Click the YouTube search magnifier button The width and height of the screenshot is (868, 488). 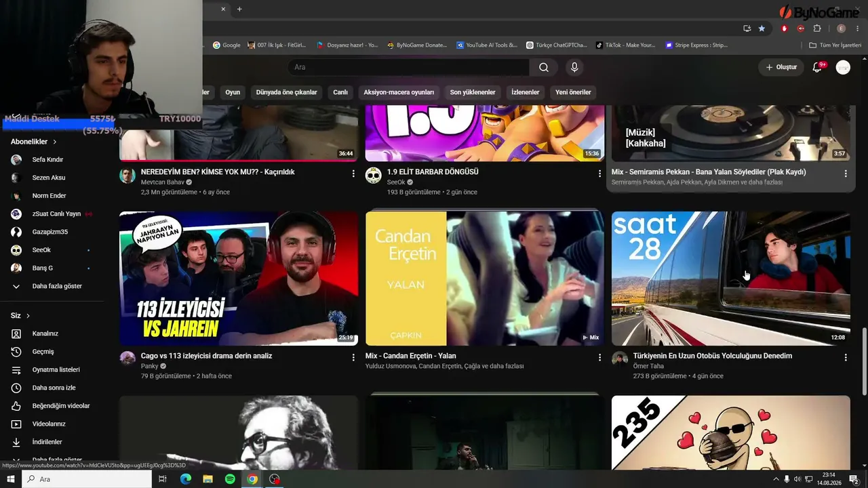tap(544, 67)
